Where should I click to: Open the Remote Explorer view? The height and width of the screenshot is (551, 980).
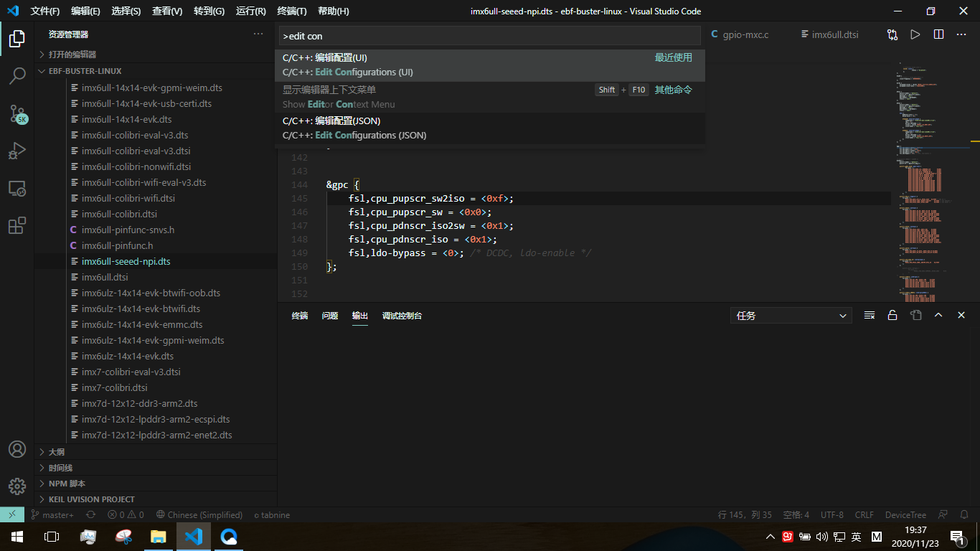coord(17,188)
